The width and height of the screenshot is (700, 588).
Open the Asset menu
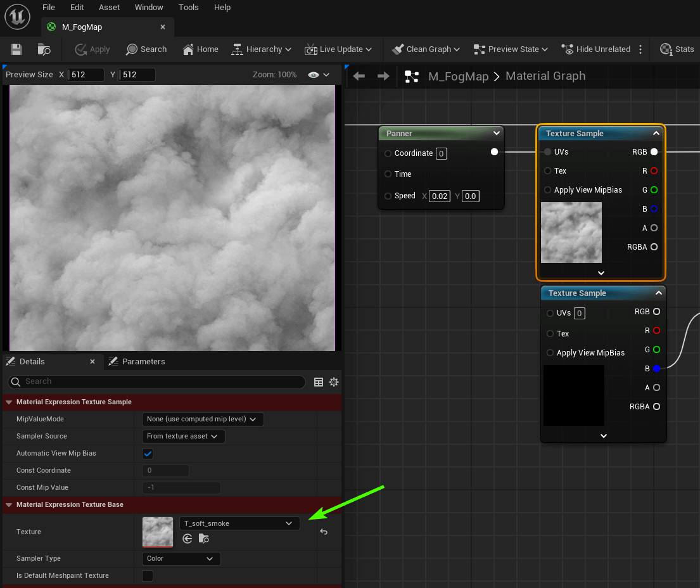point(109,8)
